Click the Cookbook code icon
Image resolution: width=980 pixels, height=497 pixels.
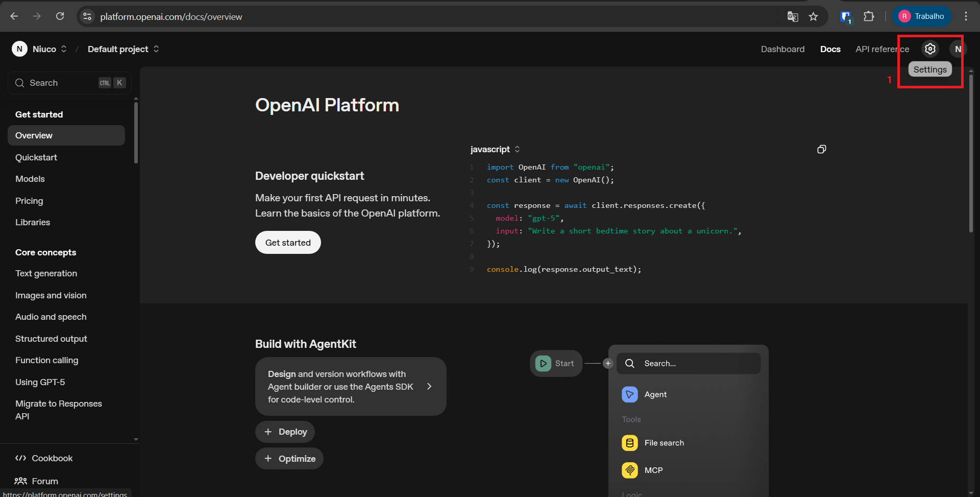[x=20, y=458]
